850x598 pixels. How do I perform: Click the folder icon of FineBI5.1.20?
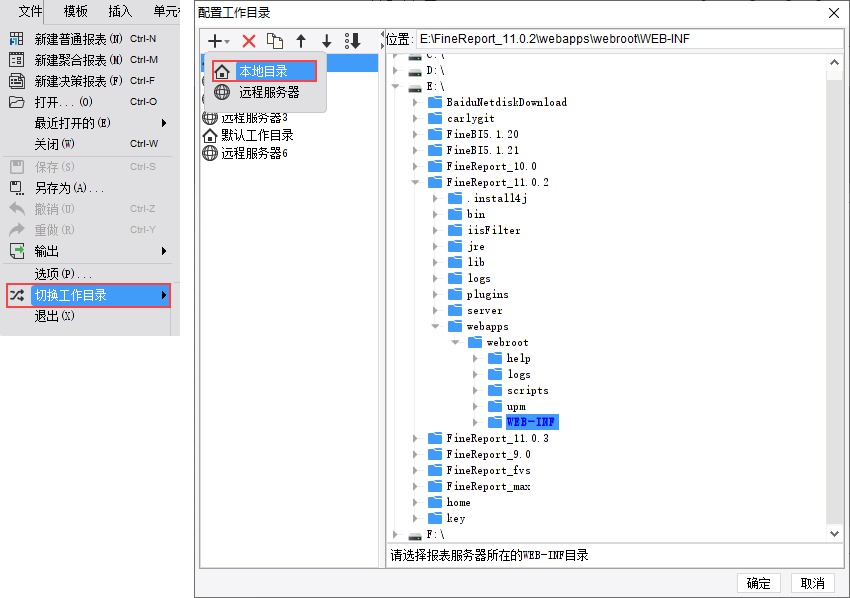tap(435, 134)
